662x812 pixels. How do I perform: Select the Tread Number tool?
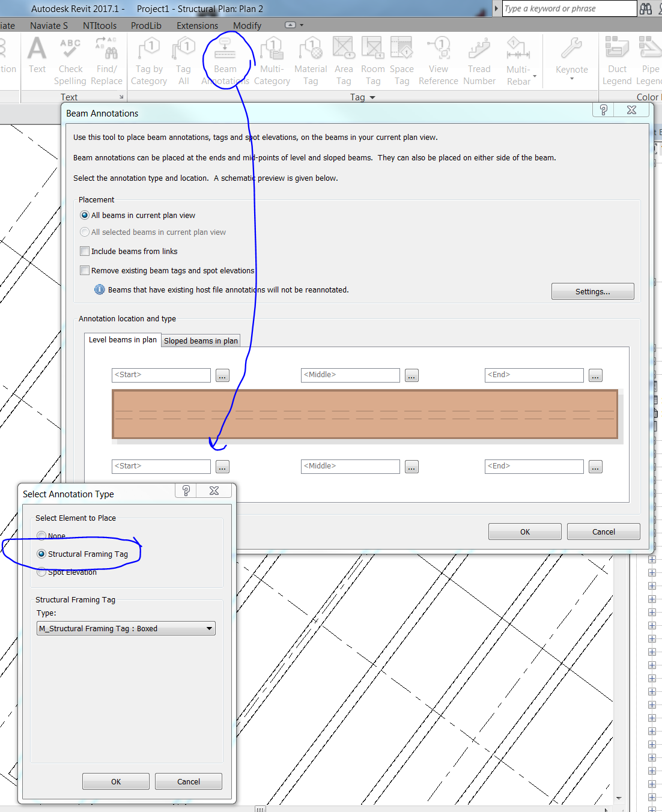479,60
